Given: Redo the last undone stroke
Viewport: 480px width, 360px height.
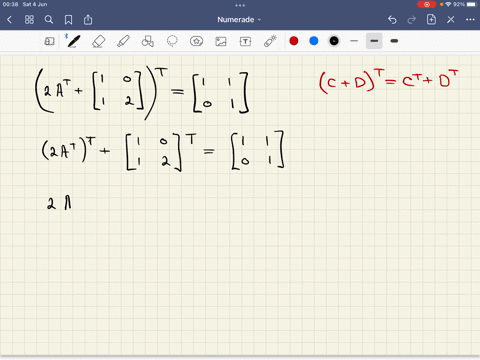Looking at the screenshot, I should tap(412, 20).
